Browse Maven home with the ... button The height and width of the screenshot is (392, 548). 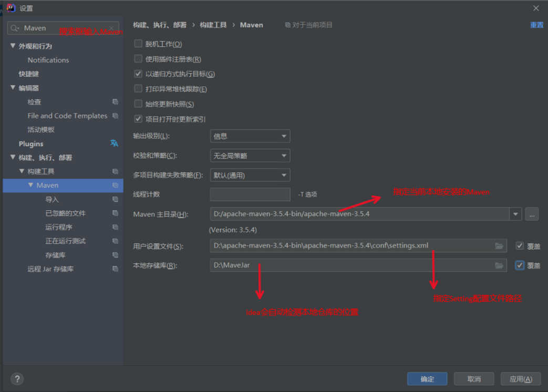point(532,214)
